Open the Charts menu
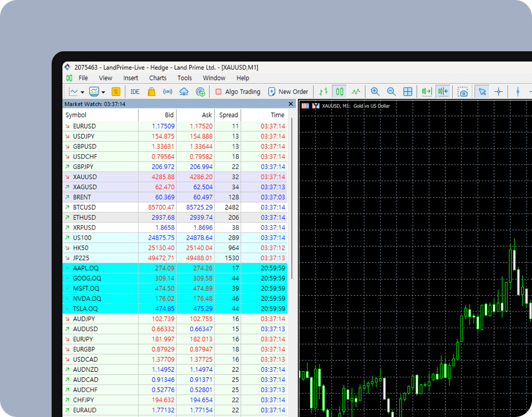Viewport: 532px width, 417px height. 157,78
